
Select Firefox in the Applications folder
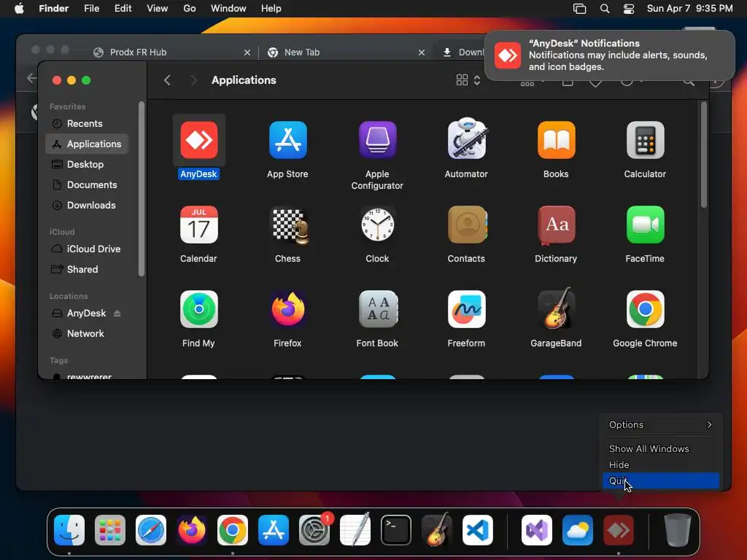(287, 309)
